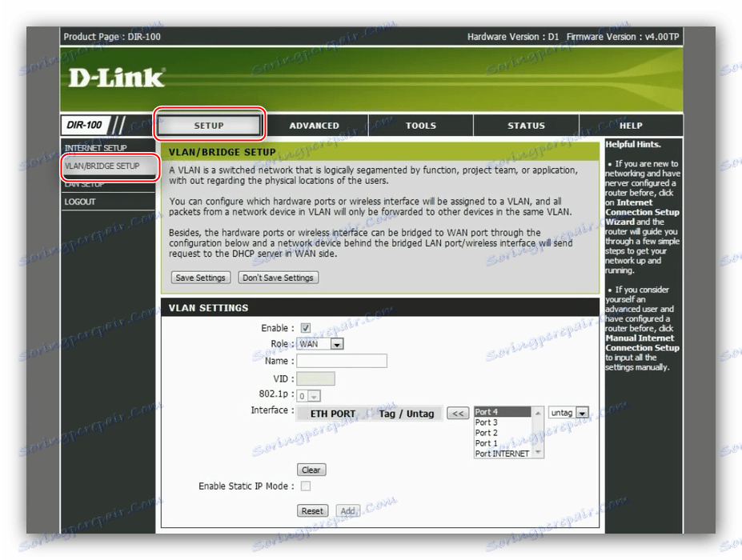Switch to the ADVANCED tab

[x=315, y=126]
